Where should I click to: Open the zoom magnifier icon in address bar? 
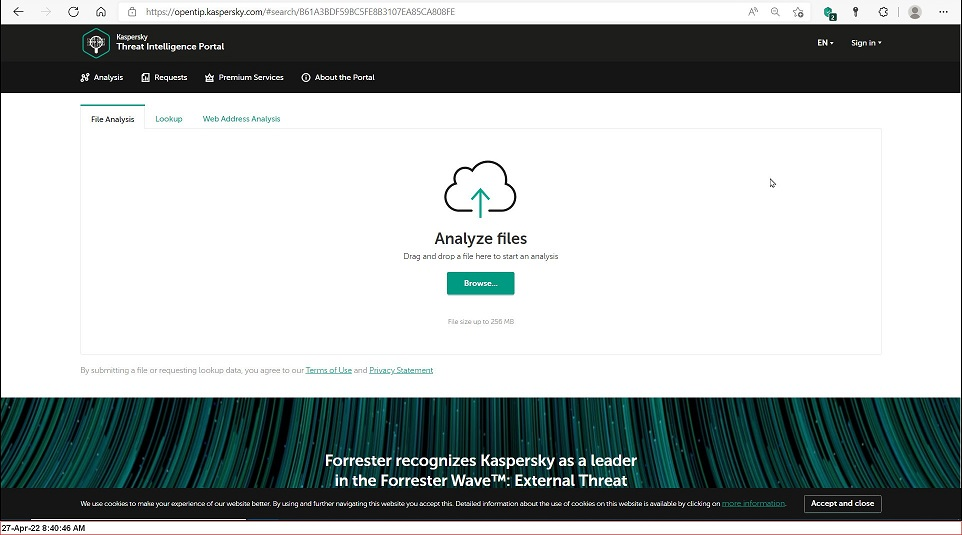click(x=776, y=12)
